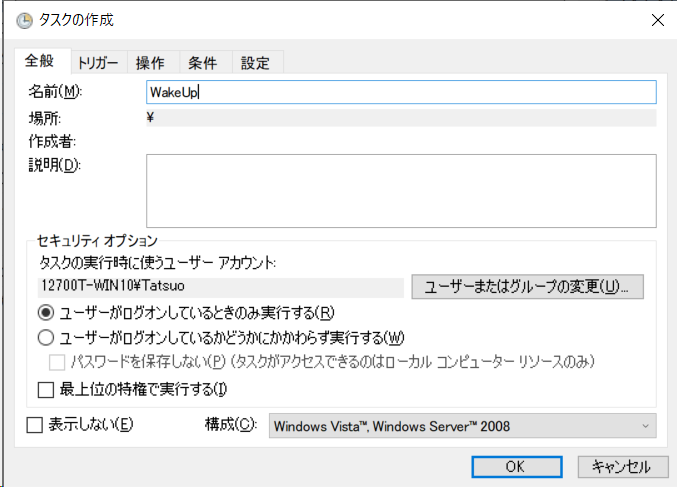Screen dimensions: 677x487
Task: Click the キャンセル button
Action: click(621, 466)
